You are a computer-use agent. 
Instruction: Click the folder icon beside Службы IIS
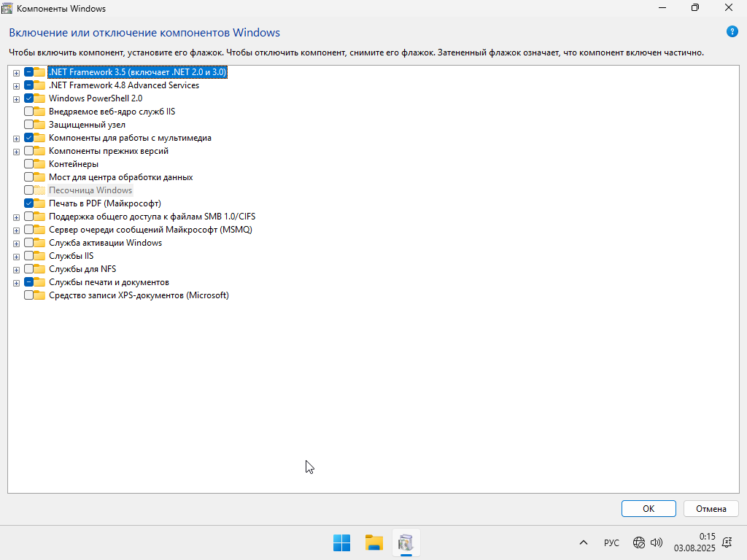tap(40, 256)
